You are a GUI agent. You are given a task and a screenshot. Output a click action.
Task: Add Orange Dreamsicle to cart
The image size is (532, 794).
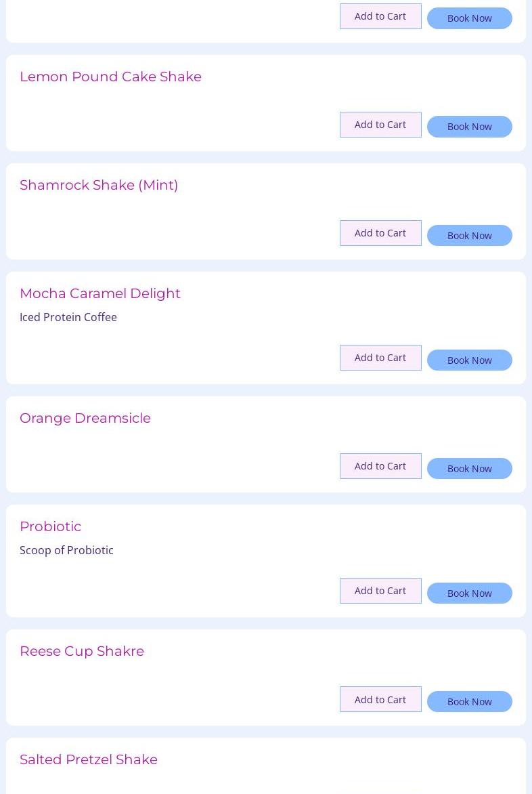pos(380,466)
